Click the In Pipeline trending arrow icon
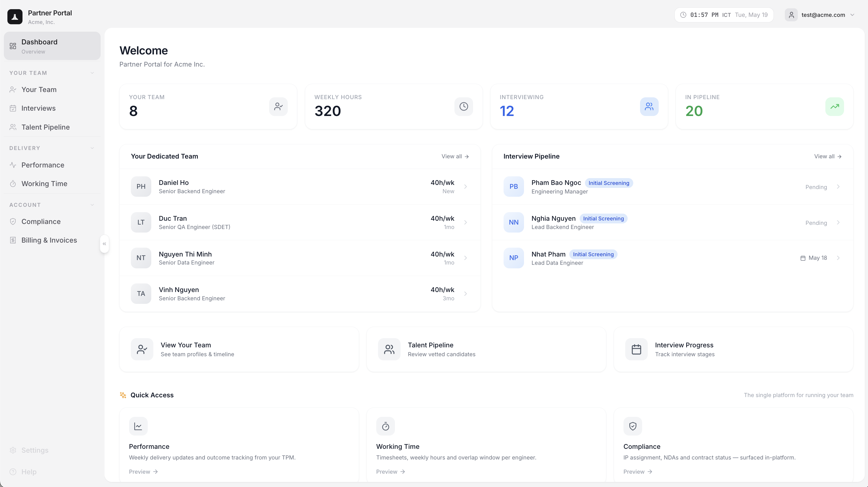The image size is (868, 487). pos(835,107)
